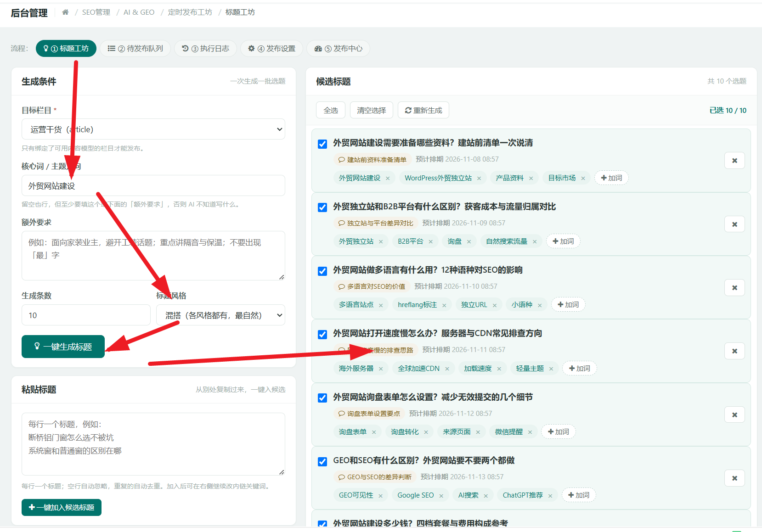Viewport: 762px width, 532px height.
Task: Remove the 自然搜索流量 keyword tag
Action: [x=535, y=241]
